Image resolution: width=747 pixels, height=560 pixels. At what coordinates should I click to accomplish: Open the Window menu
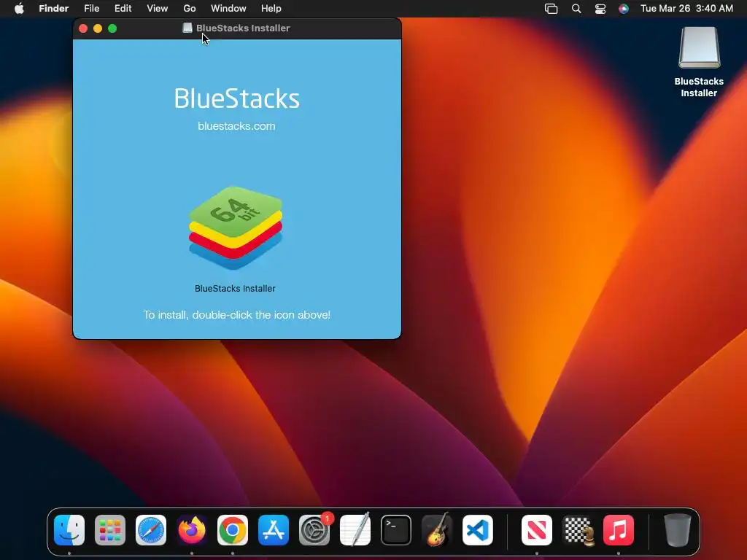(228, 9)
